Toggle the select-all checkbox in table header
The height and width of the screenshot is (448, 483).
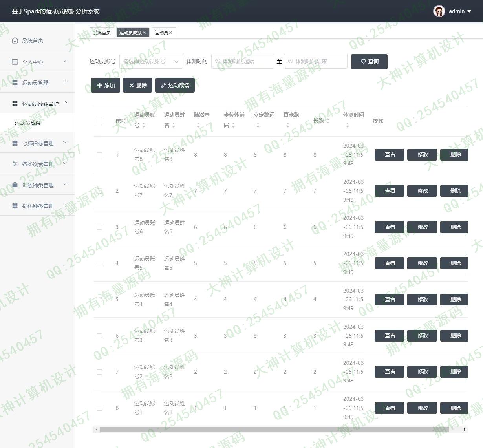coord(99,121)
